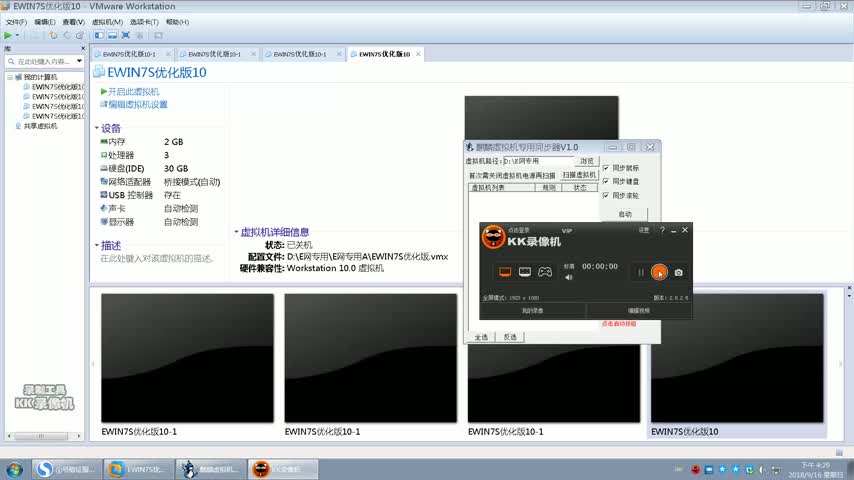This screenshot has height=480, width=854.
Task: Select game record mode gamepad icon
Action: pyautogui.click(x=545, y=272)
